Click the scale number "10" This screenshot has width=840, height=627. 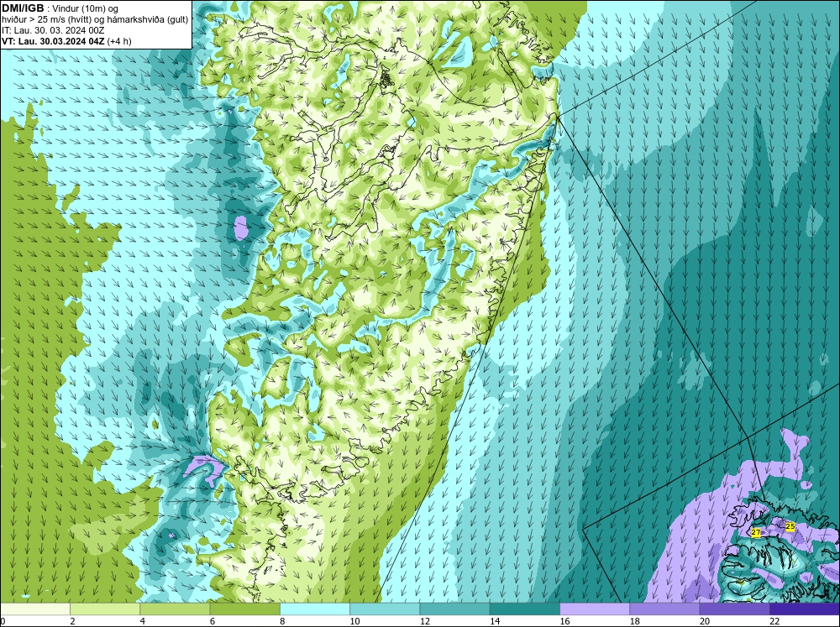pyautogui.click(x=354, y=621)
